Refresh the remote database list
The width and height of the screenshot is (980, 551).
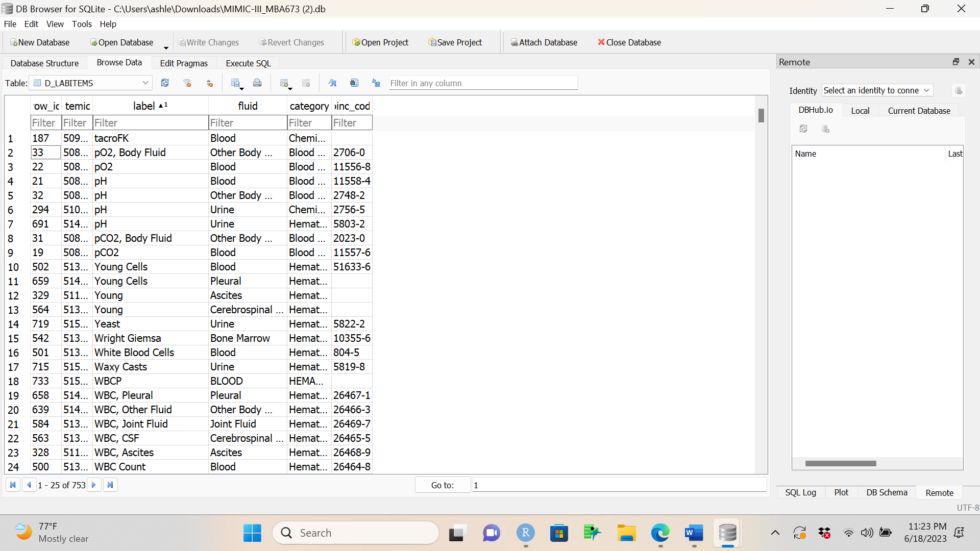coord(803,129)
